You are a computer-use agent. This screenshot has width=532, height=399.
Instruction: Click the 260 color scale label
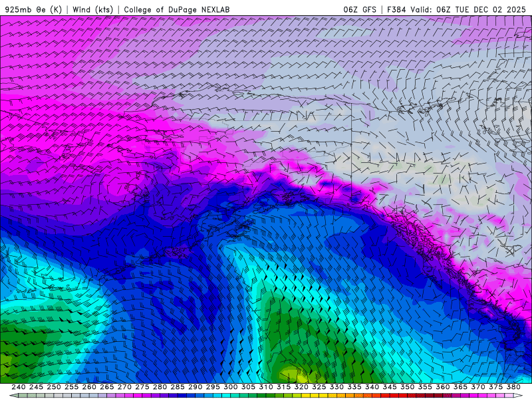click(x=89, y=387)
